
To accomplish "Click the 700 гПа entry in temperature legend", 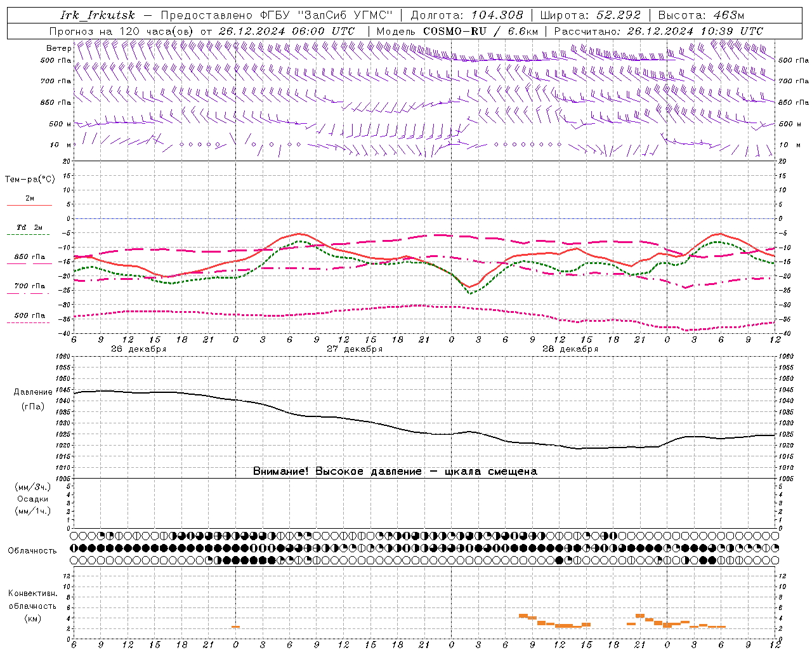I will coord(30,286).
